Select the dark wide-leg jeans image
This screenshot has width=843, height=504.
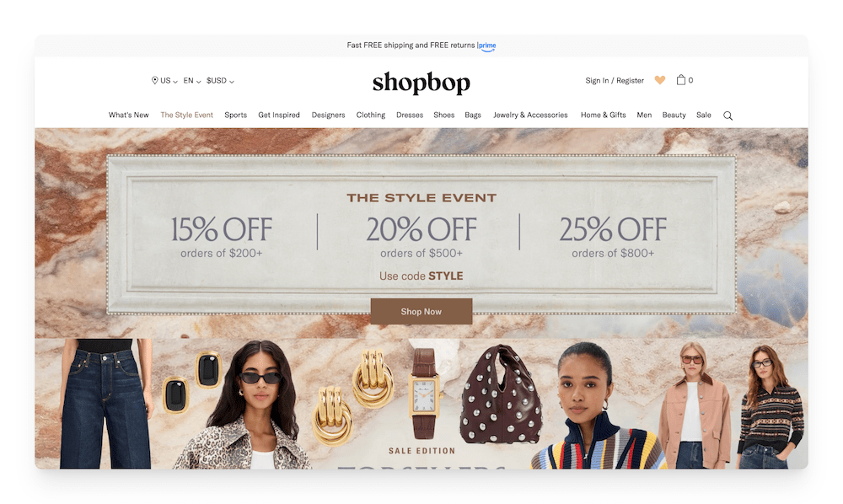point(105,404)
